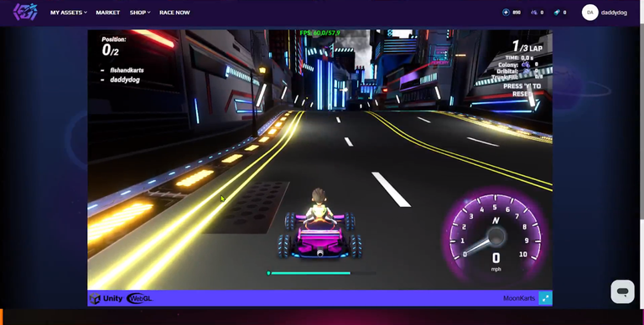The width and height of the screenshot is (644, 325).
Task: Go to Race Now
Action: pyautogui.click(x=174, y=13)
